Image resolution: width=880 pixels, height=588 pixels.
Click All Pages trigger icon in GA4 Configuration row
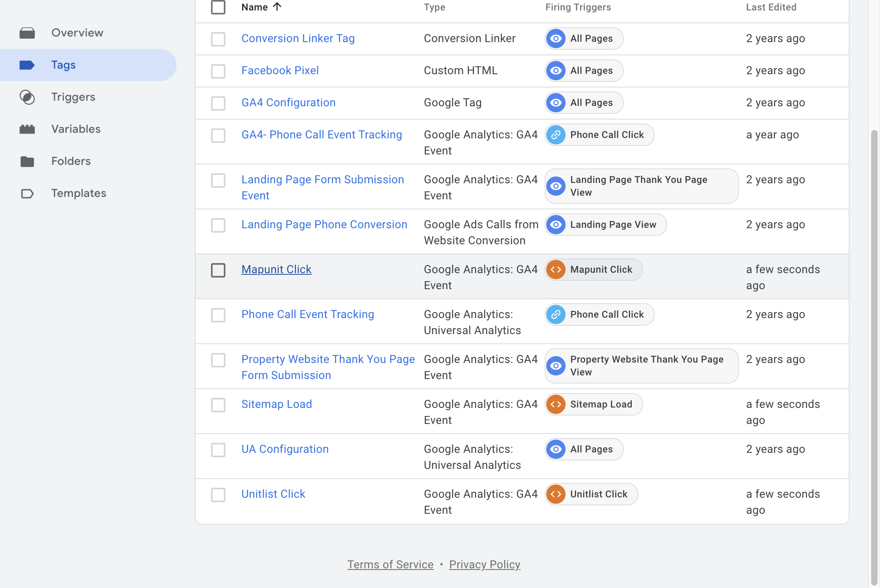coord(556,103)
